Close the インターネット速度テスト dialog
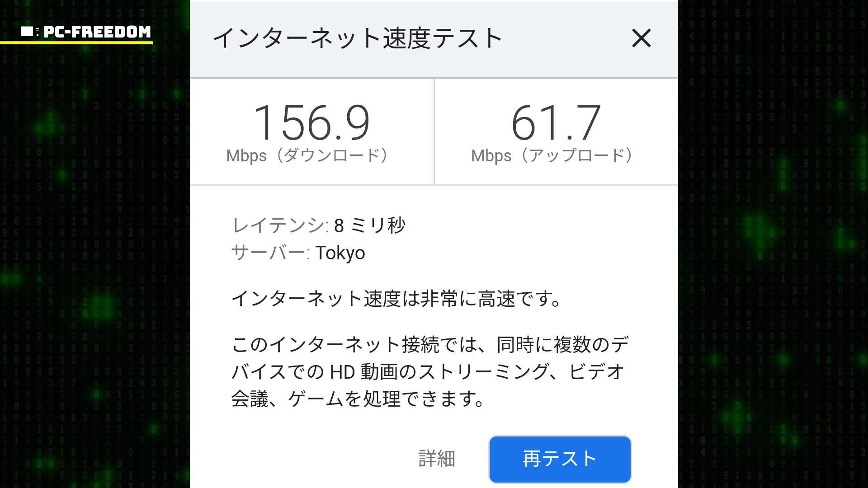 641,38
